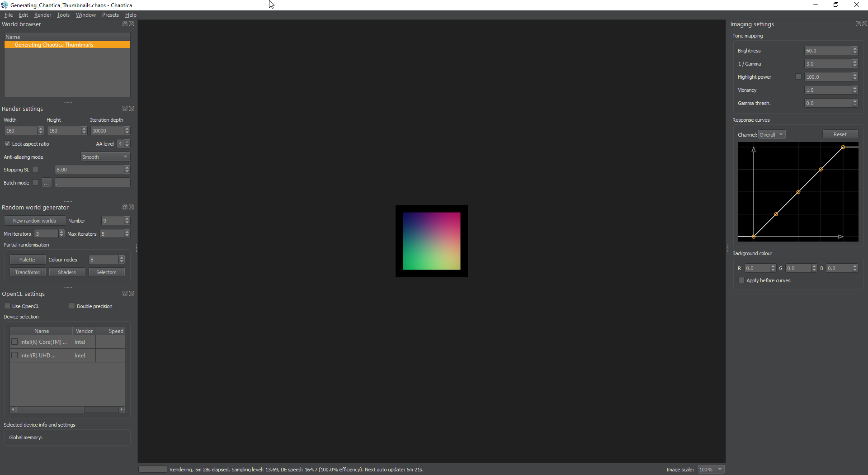Close the OpenCL settings panel
The width and height of the screenshot is (868, 475).
pos(132,294)
